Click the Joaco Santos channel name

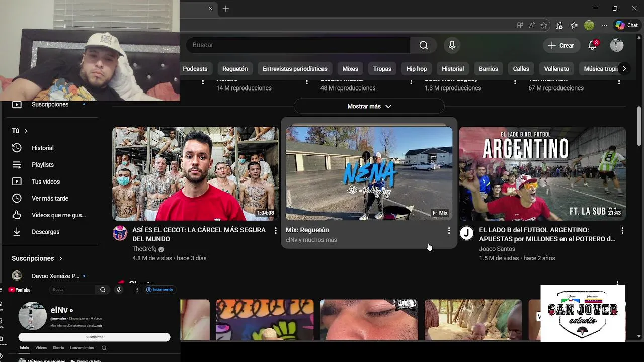point(497,249)
